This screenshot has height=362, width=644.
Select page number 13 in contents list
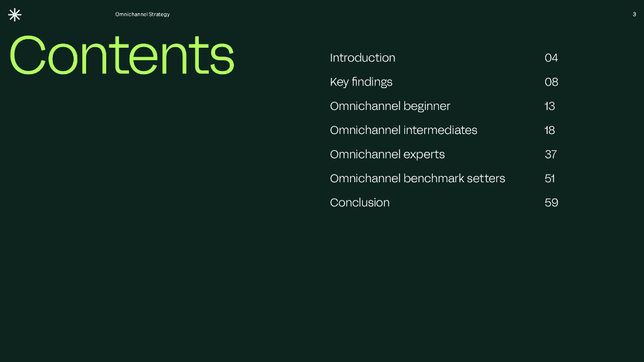tap(550, 106)
